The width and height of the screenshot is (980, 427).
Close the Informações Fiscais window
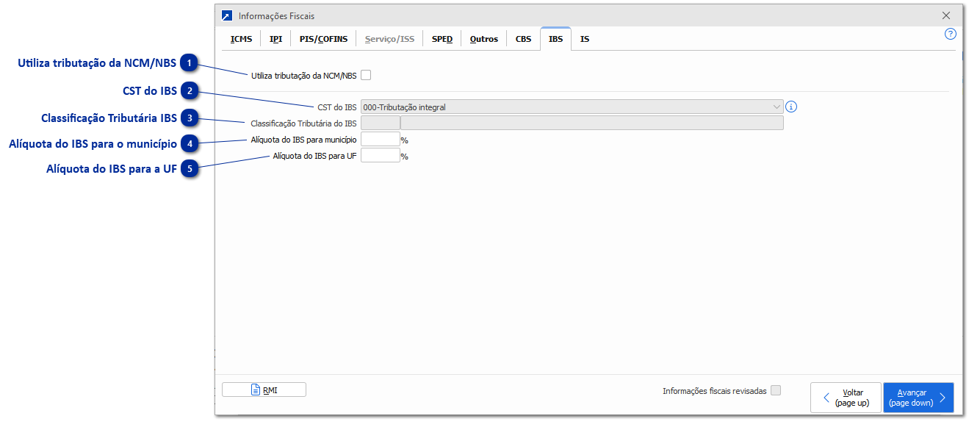[x=945, y=15]
